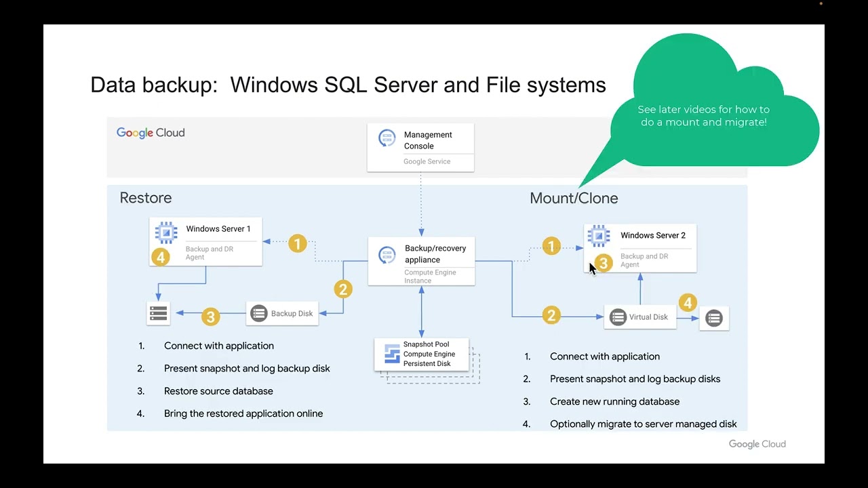Click the storage icon below Windows Server 1
Image resolution: width=868 pixels, height=488 pixels.
[159, 313]
